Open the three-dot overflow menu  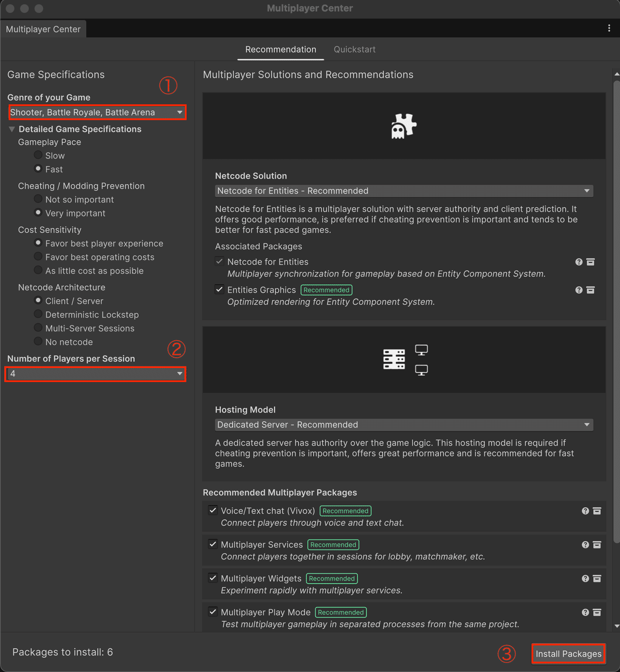(610, 28)
